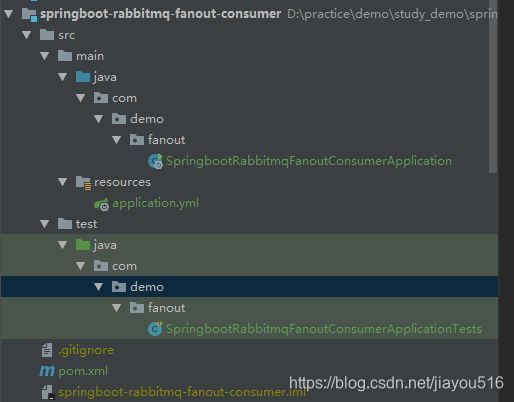
Task: Click the project module icon at root
Action: click(29, 14)
